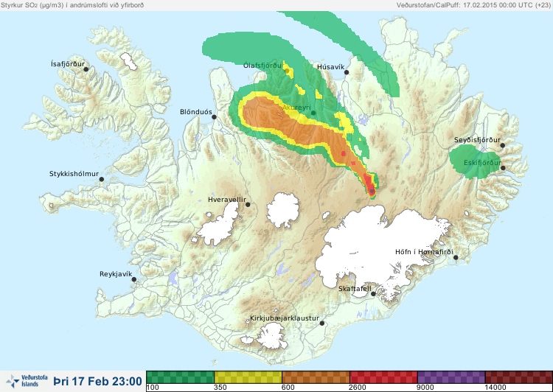
Task: Click the 'Styrkur SO2' map title text
Action: (72, 5)
